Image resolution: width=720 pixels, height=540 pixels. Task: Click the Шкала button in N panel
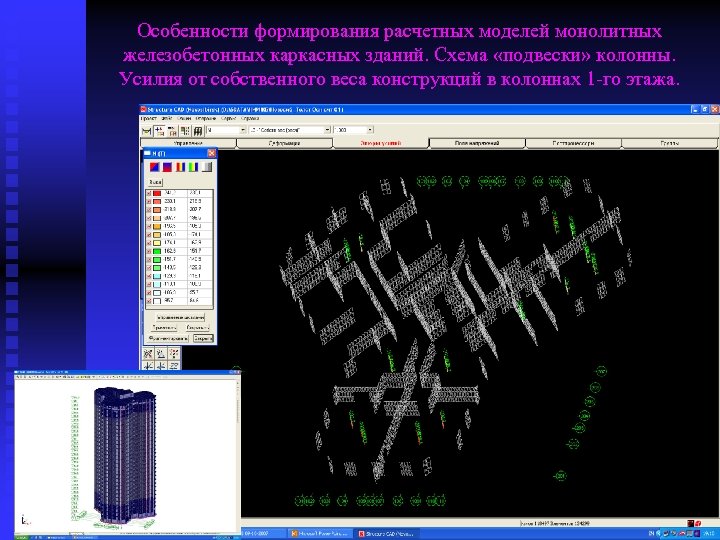156,182
